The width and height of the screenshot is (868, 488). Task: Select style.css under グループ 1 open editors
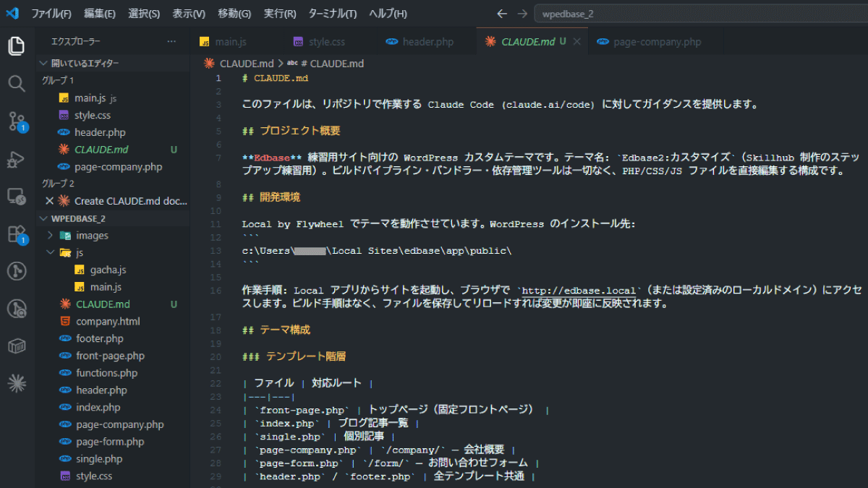click(113, 115)
